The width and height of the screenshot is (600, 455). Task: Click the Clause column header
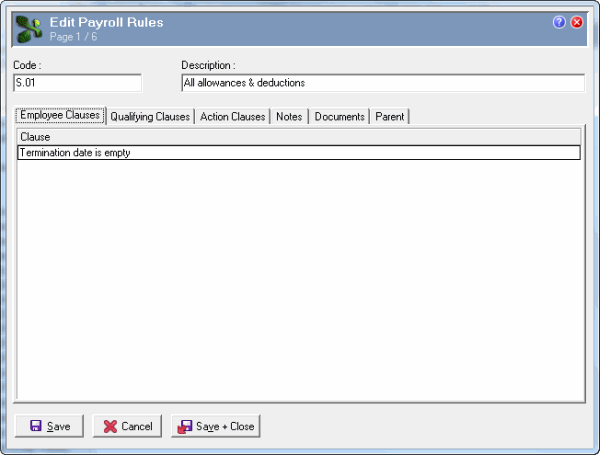pos(298,137)
